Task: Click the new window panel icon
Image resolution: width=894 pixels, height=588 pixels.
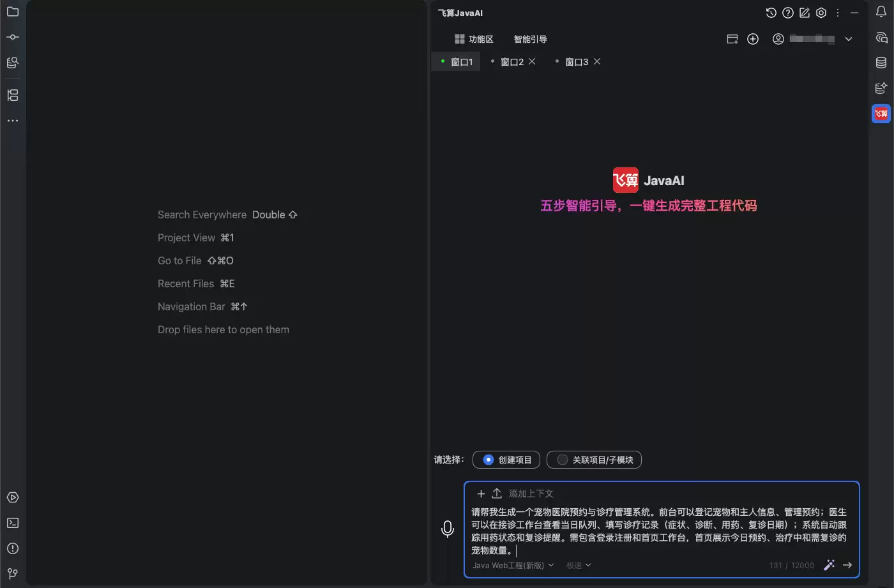Action: pyautogui.click(x=732, y=39)
